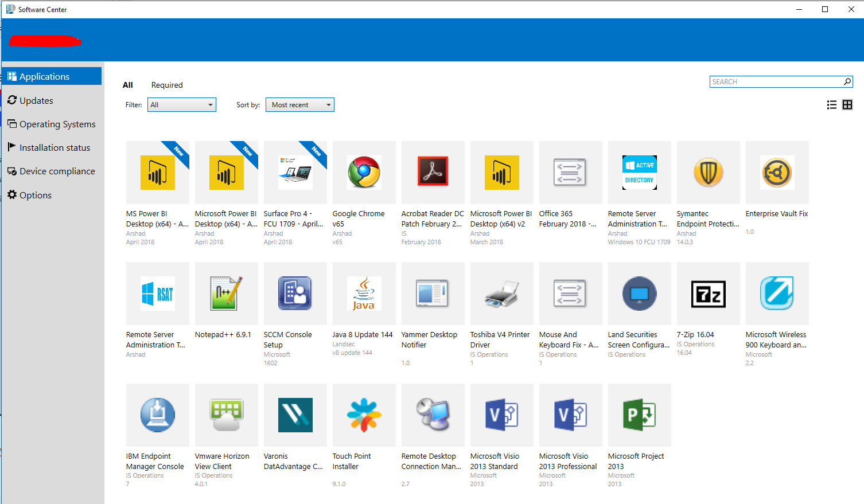
Task: Switch to list view layout
Action: (x=831, y=105)
